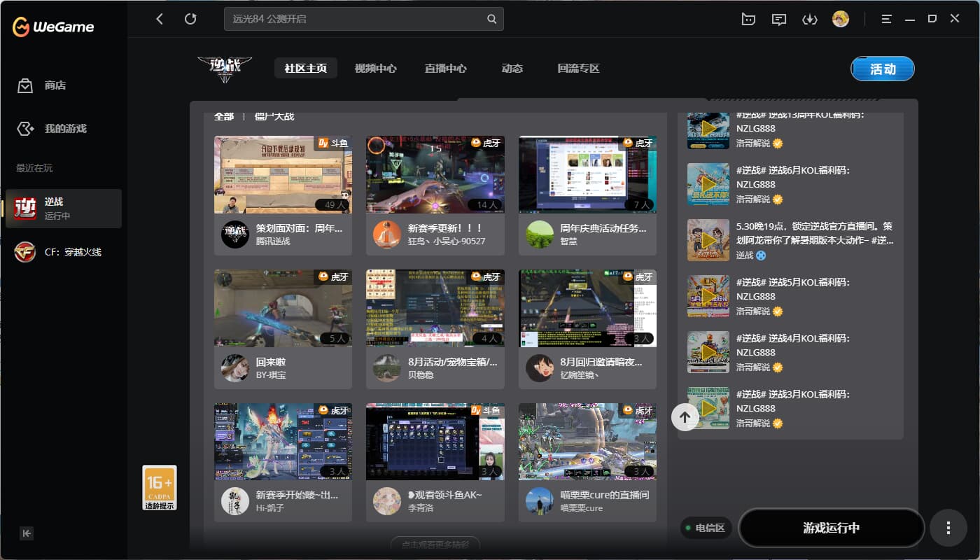This screenshot has width=980, height=560.
Task: Click Hi-凯子 streamer avatar
Action: [235, 501]
